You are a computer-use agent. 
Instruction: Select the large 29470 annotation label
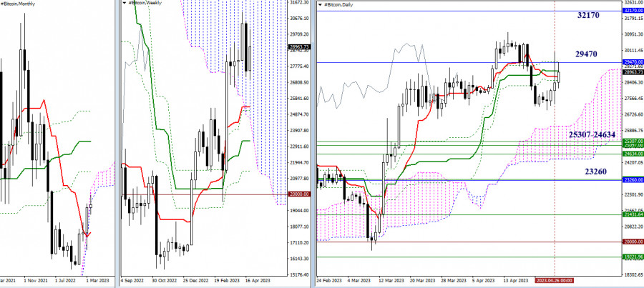[585, 54]
